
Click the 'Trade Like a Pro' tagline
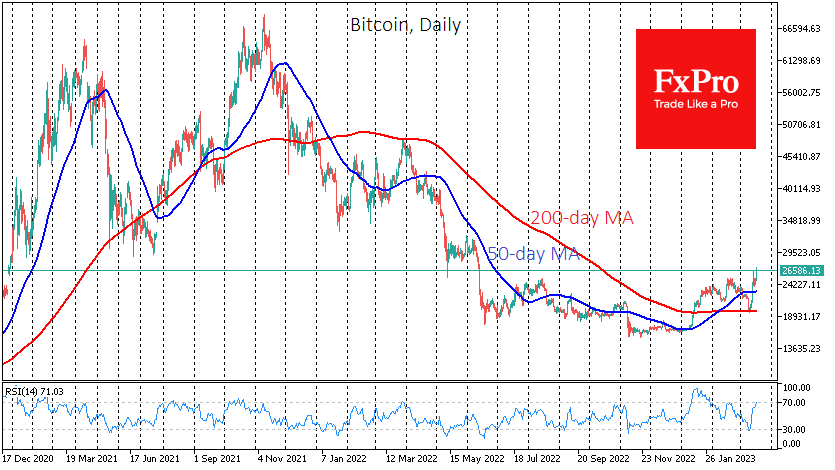click(695, 103)
